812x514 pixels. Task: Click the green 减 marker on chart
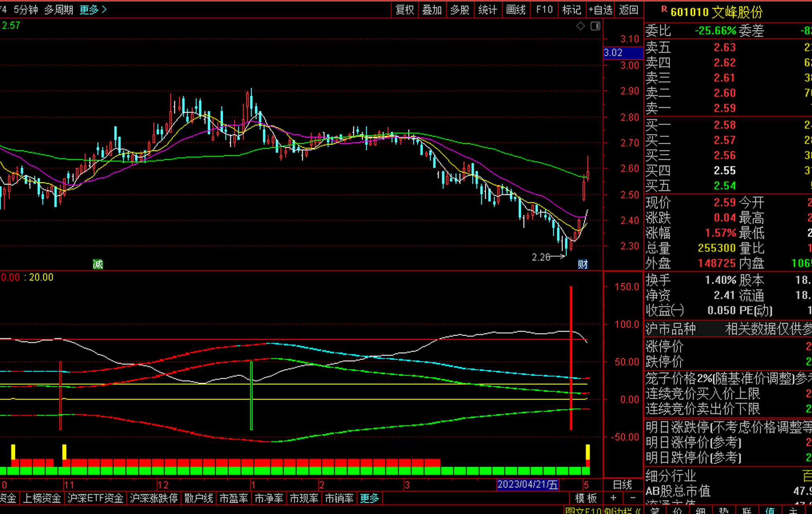point(98,264)
